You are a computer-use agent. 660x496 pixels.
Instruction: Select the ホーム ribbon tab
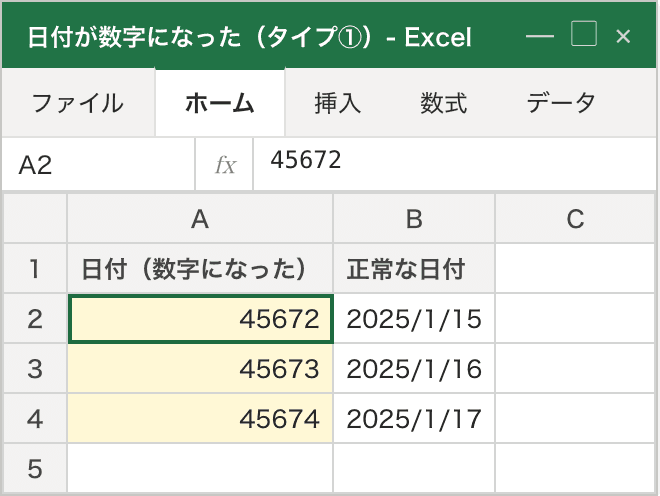[x=220, y=103]
